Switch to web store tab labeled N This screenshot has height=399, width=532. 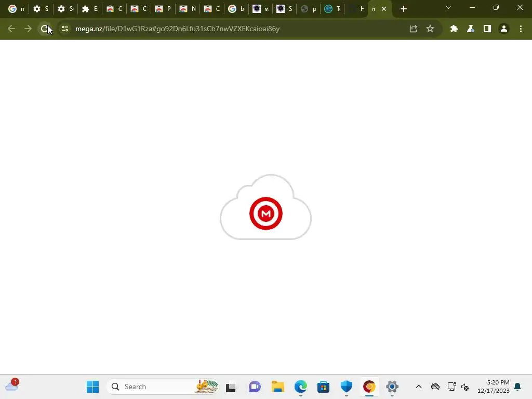click(x=187, y=9)
